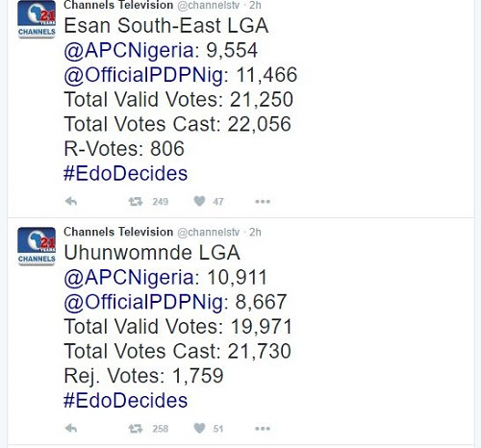Open @APCNigeria mention in Esan South-East tweet
This screenshot has width=481, height=448.
[129, 51]
